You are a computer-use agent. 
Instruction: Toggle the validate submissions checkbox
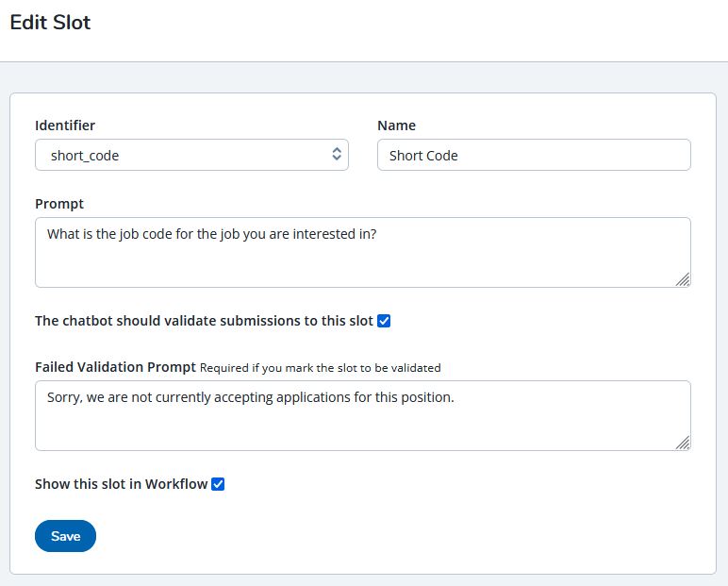384,321
